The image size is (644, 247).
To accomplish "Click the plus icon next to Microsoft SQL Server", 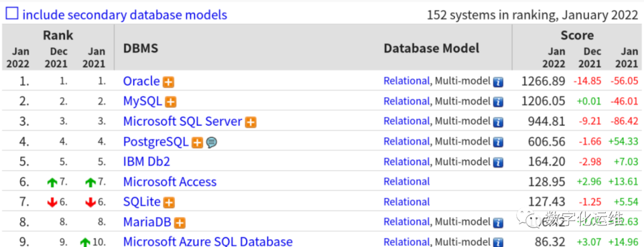I will pyautogui.click(x=251, y=123).
